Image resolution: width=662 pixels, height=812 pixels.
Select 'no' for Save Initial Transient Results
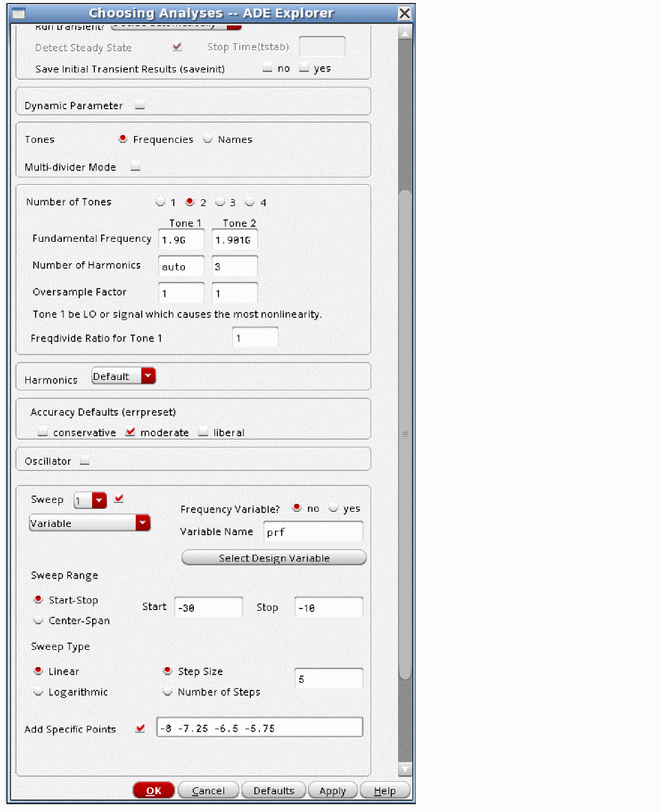(267, 68)
